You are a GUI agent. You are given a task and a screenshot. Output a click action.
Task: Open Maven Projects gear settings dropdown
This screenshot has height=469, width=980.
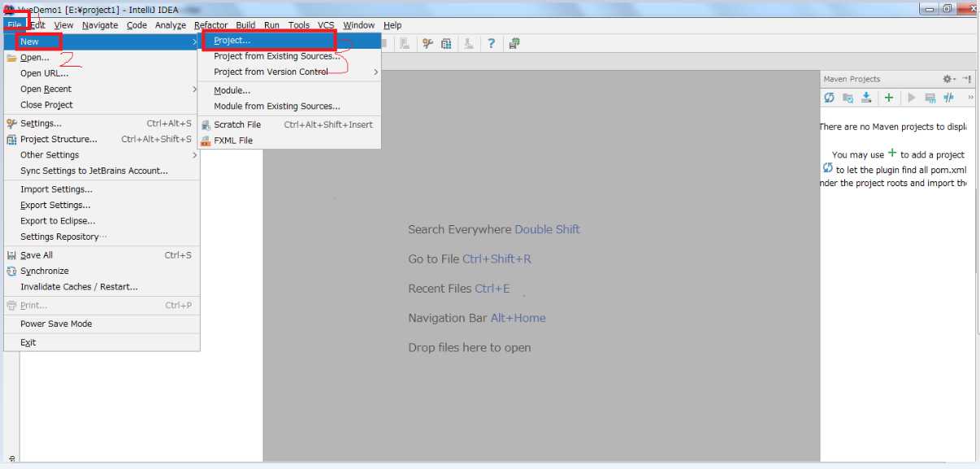pos(948,79)
